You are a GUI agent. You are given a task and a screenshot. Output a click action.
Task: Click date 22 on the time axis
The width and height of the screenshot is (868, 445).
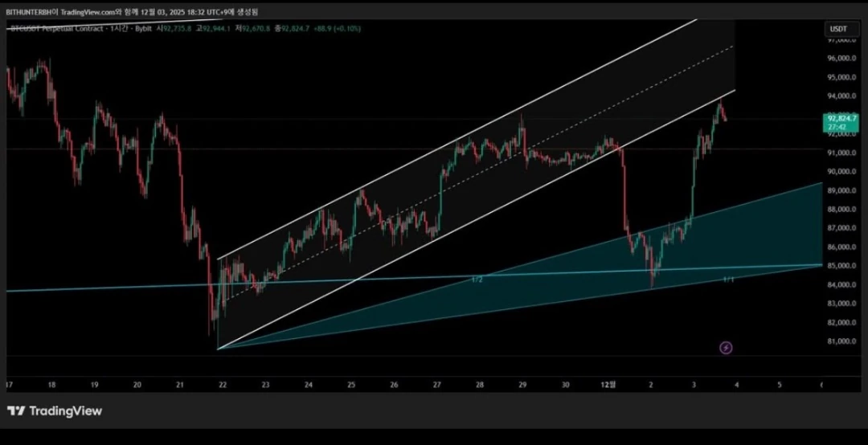coord(223,385)
